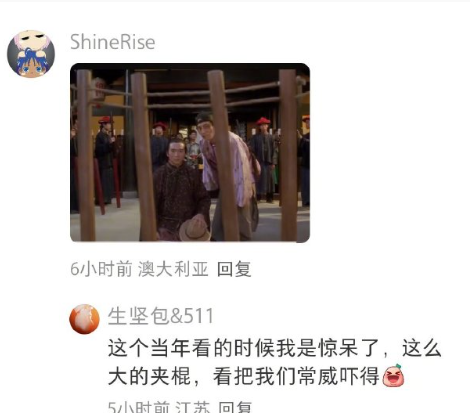This screenshot has width=470, height=413.
Task: Select the 6小时前 timestamp
Action: pyautogui.click(x=101, y=269)
